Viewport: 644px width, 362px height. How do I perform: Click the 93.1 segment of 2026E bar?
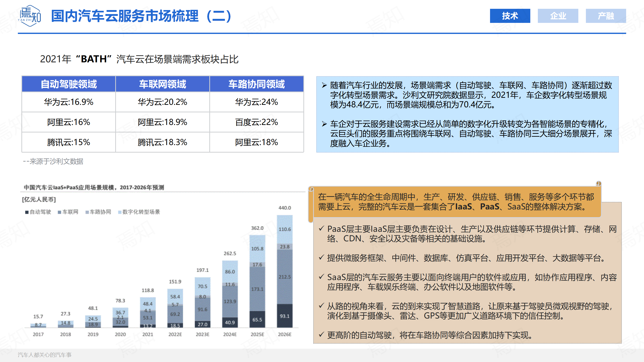285,316
